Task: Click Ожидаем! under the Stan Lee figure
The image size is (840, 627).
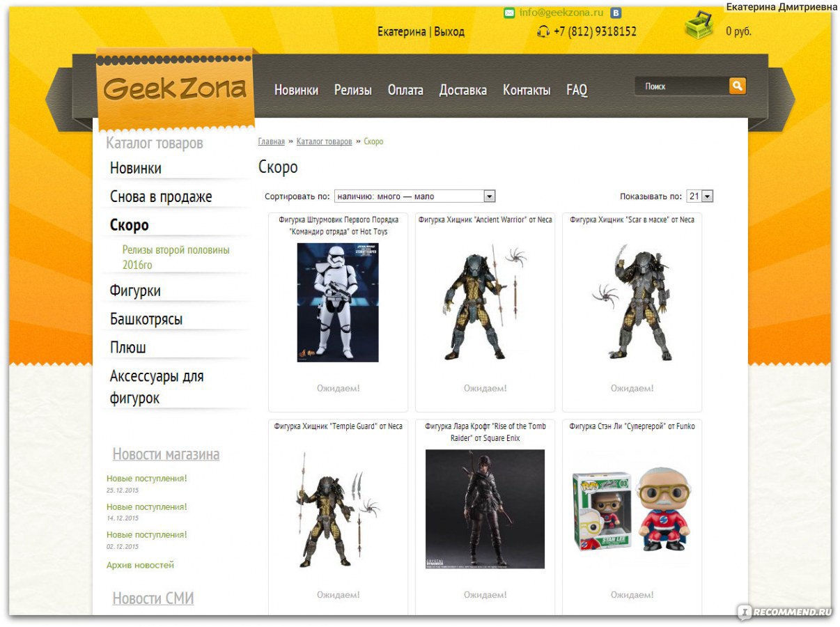Action: tap(632, 595)
